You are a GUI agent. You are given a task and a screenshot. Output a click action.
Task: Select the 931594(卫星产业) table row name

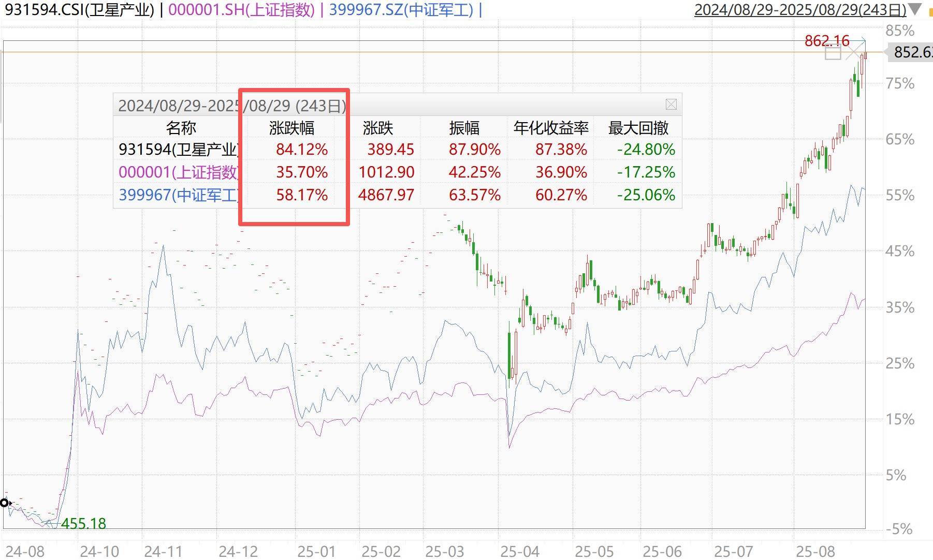pos(179,150)
